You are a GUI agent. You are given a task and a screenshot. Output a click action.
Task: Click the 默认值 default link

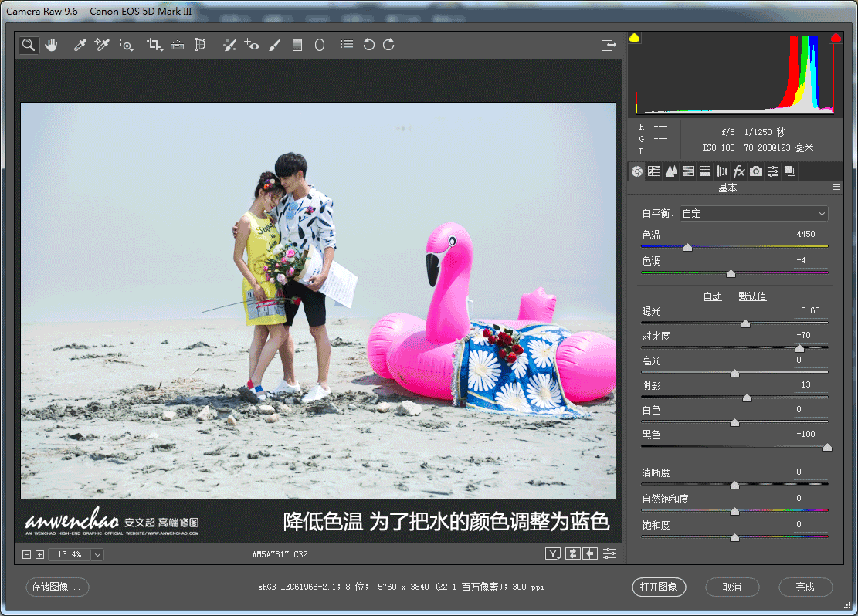(x=752, y=296)
